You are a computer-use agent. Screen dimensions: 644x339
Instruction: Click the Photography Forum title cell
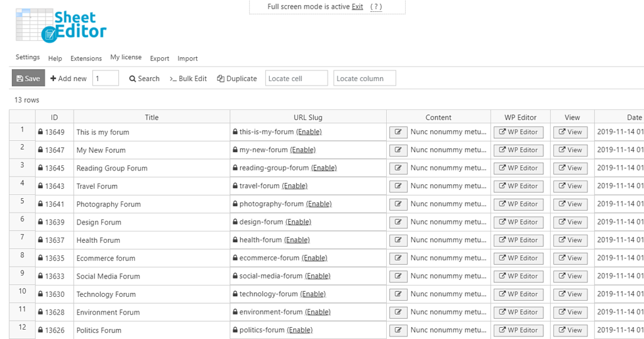point(152,204)
